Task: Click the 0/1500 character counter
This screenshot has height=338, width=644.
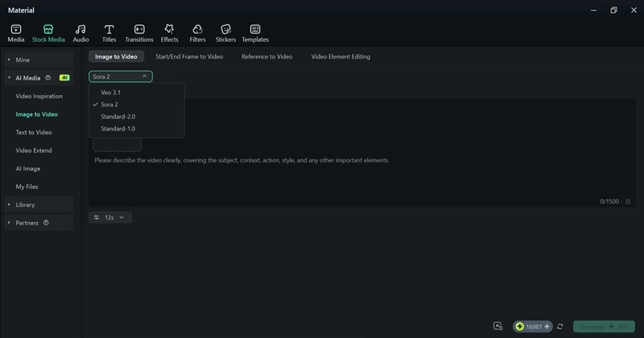Action: pos(609,202)
